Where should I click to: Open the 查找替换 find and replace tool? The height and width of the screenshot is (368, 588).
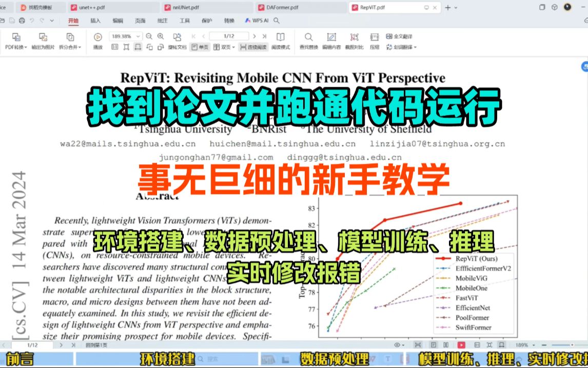click(309, 41)
